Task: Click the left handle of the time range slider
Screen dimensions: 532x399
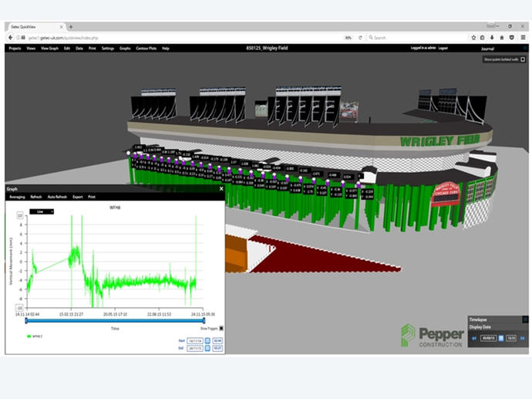Action: point(26,320)
